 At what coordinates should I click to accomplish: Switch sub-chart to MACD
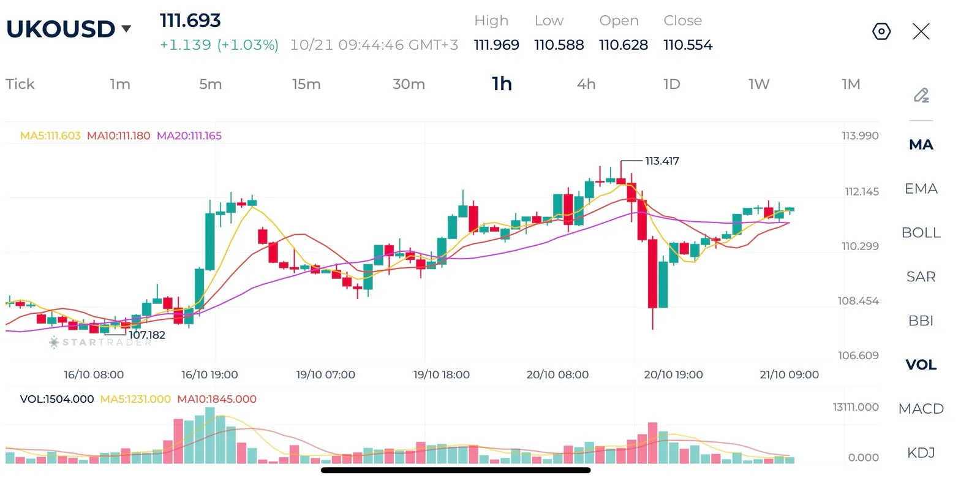tap(921, 409)
